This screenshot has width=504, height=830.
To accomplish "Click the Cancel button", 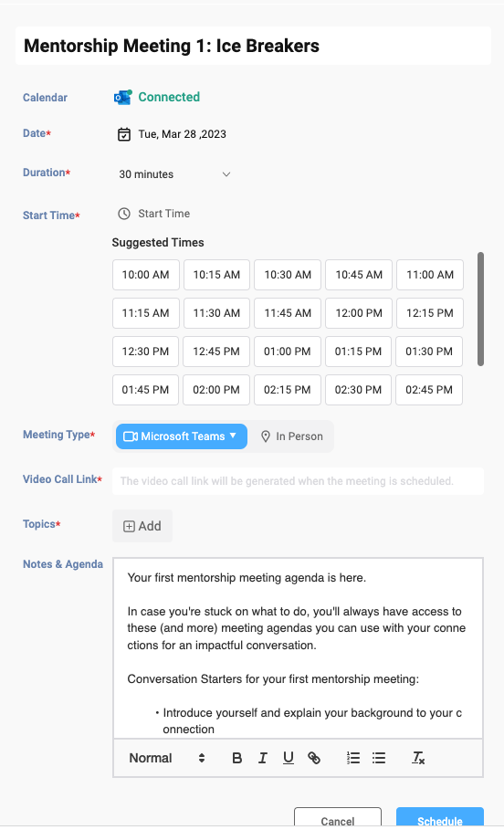I will point(338,818).
